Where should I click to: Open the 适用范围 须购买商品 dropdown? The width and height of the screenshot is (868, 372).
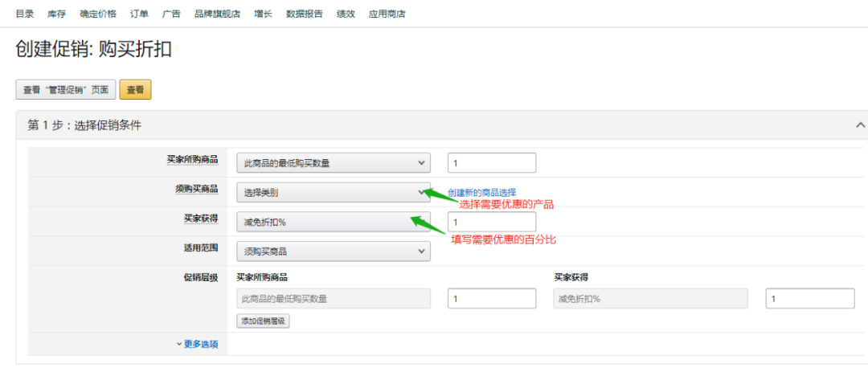click(334, 251)
